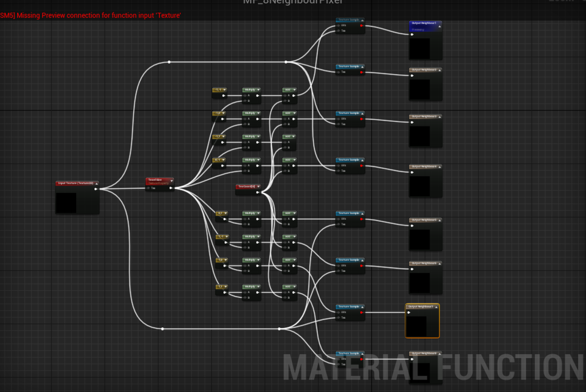Click Tex pin of Texture Sample feeding Output Neighbour7

339,318
